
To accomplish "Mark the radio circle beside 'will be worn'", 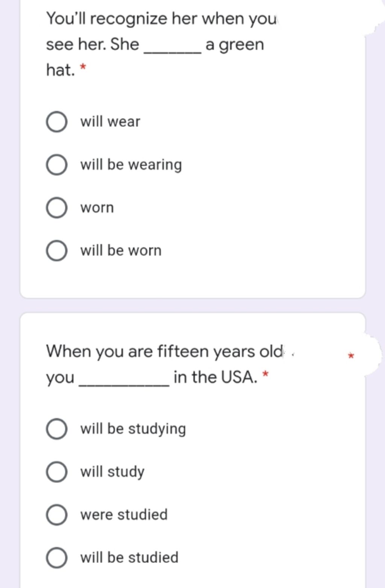I will coord(57,251).
